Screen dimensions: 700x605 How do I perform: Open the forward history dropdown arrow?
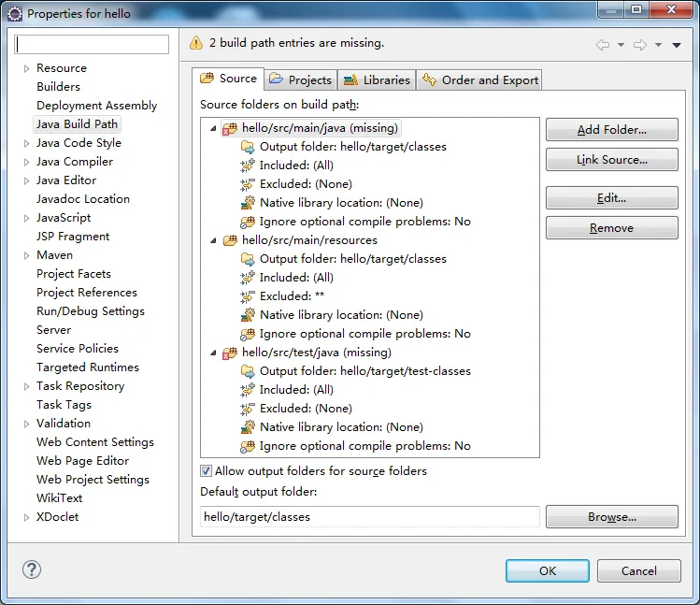[658, 45]
